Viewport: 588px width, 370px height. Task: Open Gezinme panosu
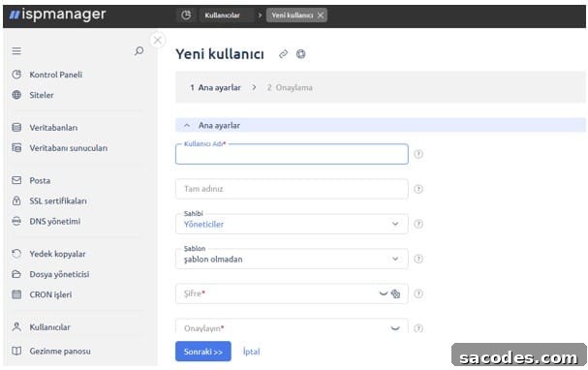[x=60, y=352]
